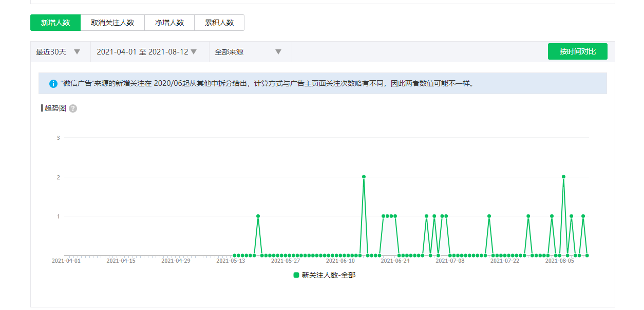This screenshot has height=310, width=644.
Task: Click the 按时间对比 button
Action: (577, 51)
